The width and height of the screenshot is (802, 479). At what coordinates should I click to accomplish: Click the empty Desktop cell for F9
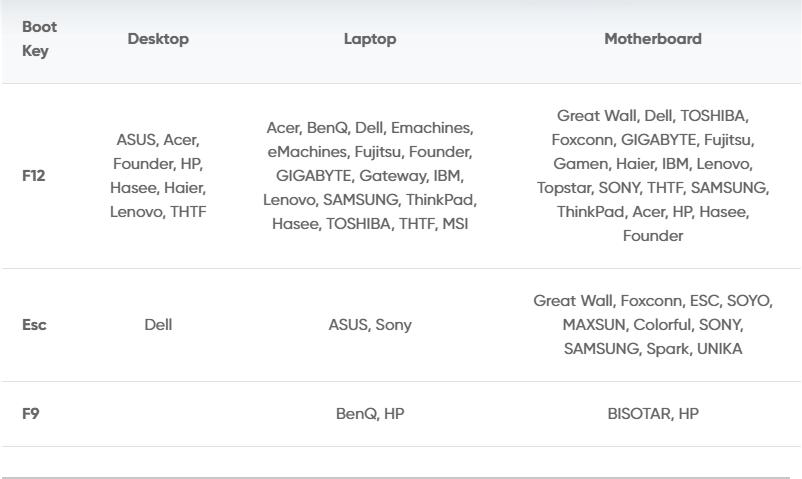click(158, 413)
